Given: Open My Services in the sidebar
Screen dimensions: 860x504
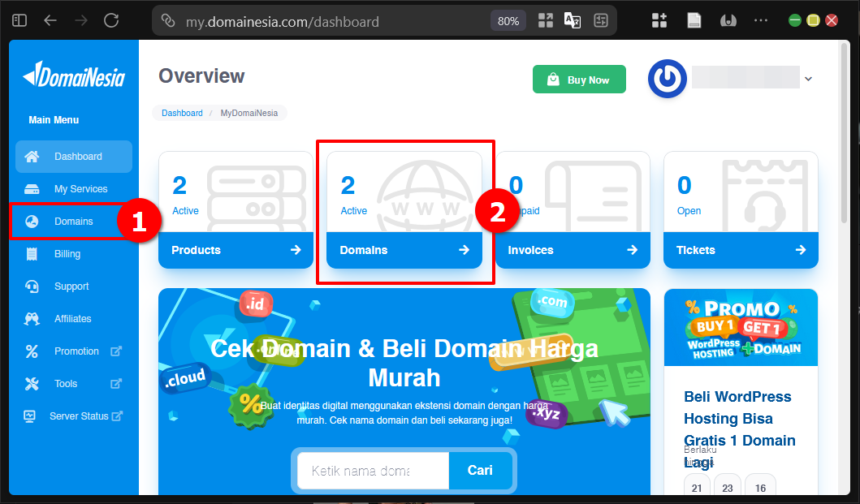Looking at the screenshot, I should pyautogui.click(x=74, y=188).
